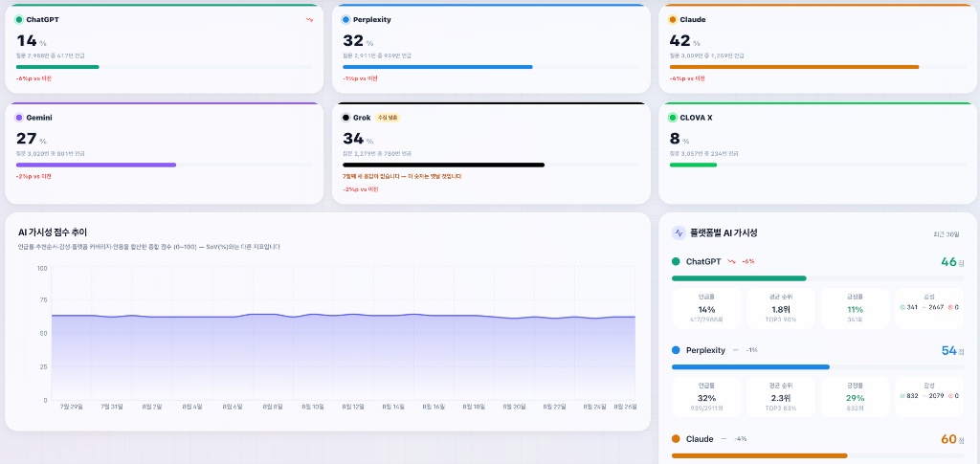This screenshot has width=980, height=464.
Task: Click the 42 % value on Claude card
Action: (x=684, y=41)
